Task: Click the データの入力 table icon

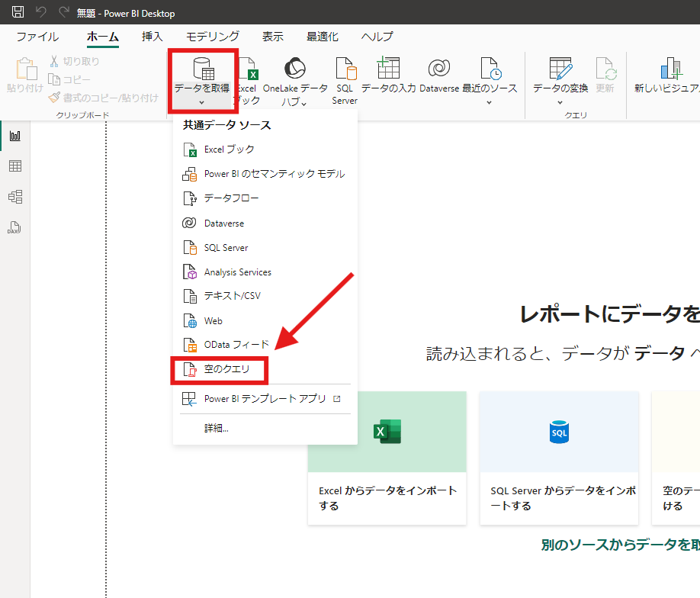Action: (x=388, y=67)
